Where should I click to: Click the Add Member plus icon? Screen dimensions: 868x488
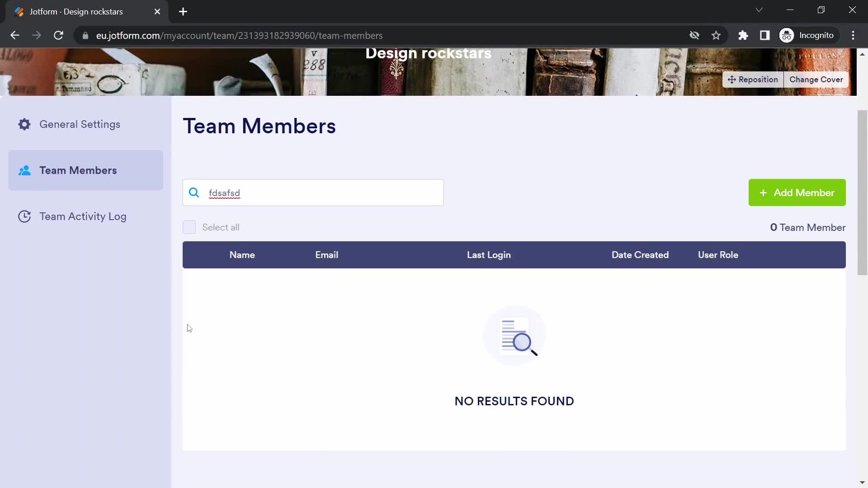[763, 192]
